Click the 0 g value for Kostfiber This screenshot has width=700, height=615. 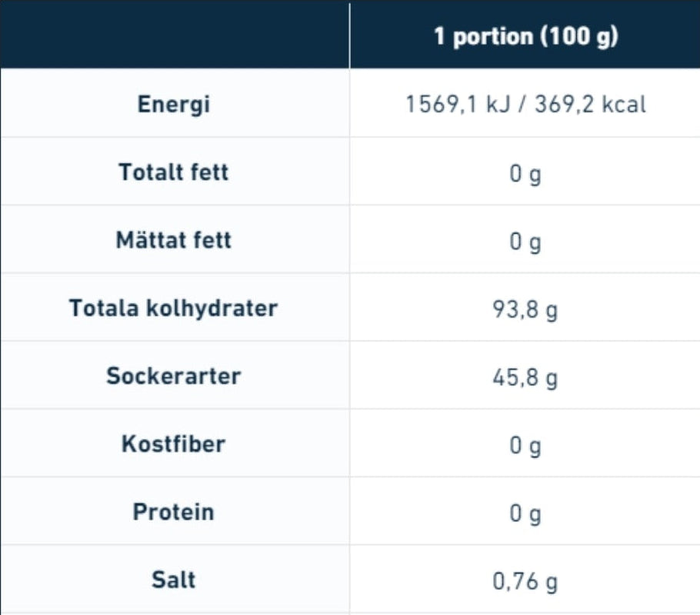(x=525, y=446)
